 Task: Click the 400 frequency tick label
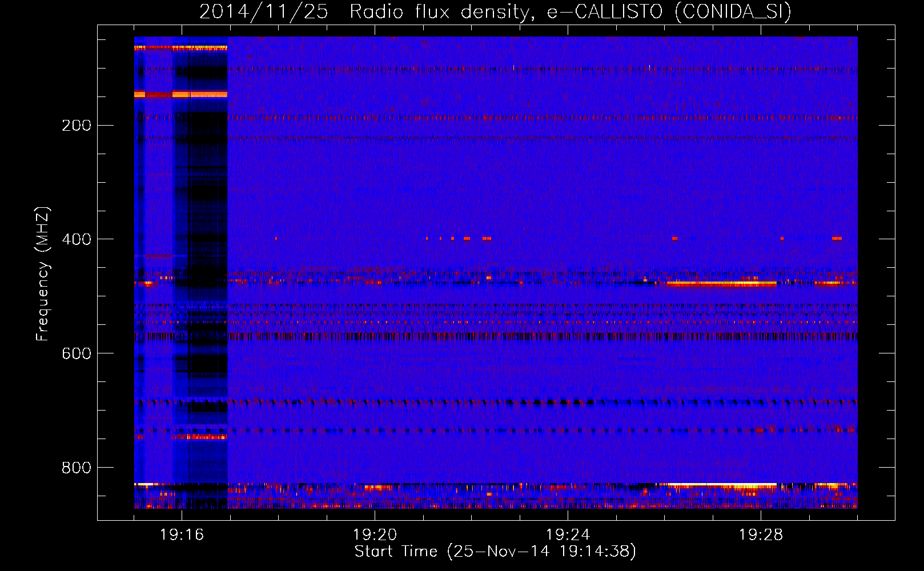pyautogui.click(x=76, y=239)
